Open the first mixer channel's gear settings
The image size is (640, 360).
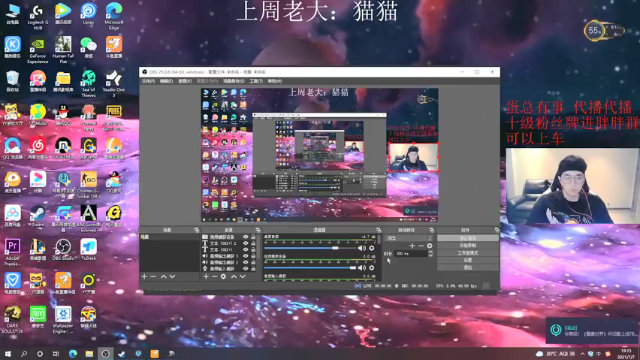pos(371,248)
